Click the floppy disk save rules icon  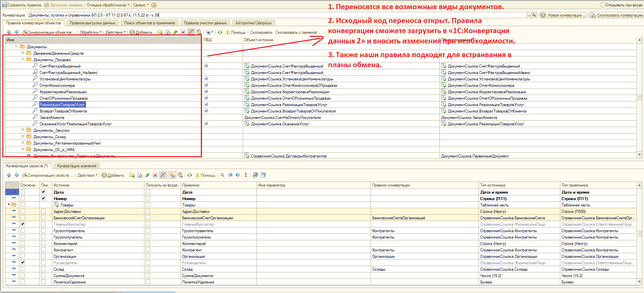pyautogui.click(x=4, y=5)
